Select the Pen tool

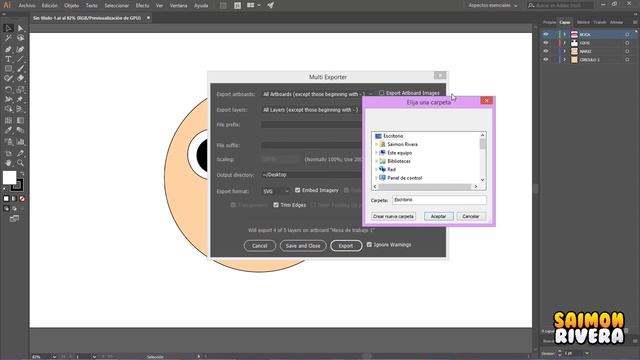(8, 49)
